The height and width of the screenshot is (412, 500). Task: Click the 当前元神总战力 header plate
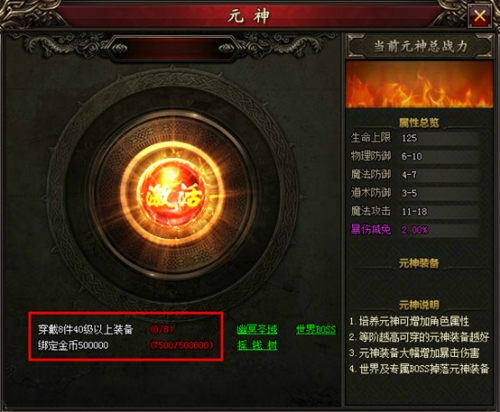click(419, 46)
